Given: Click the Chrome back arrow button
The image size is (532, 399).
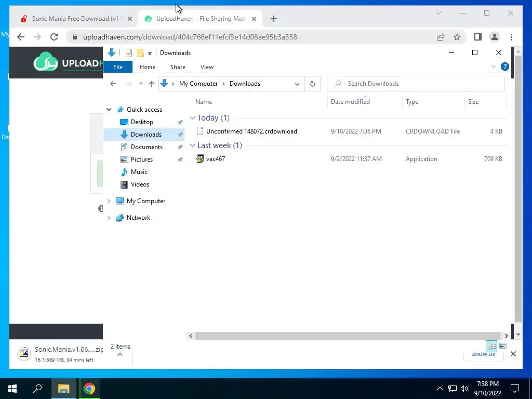Looking at the screenshot, I should 21,37.
